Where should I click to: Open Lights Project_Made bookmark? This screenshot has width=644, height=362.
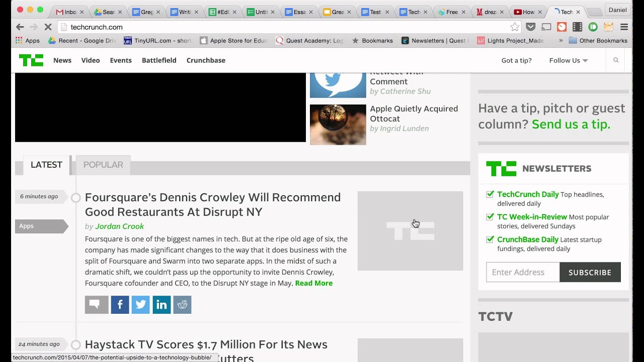pos(511,41)
